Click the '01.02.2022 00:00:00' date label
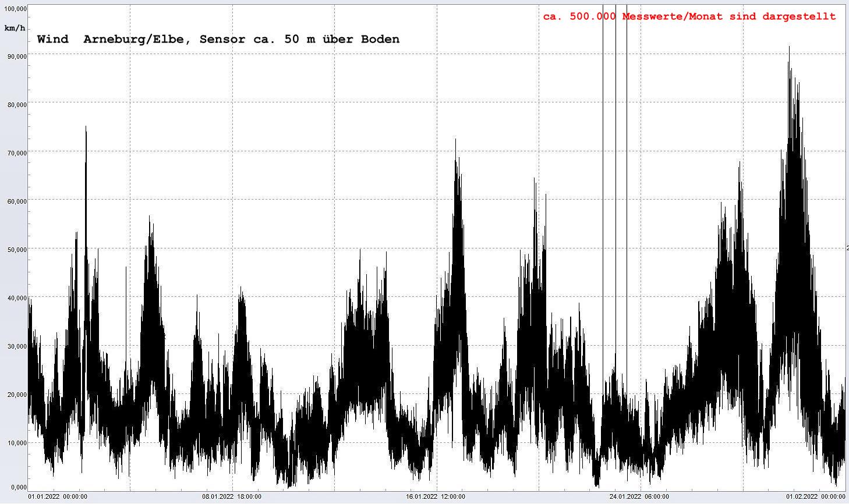849x504 pixels. point(816,496)
